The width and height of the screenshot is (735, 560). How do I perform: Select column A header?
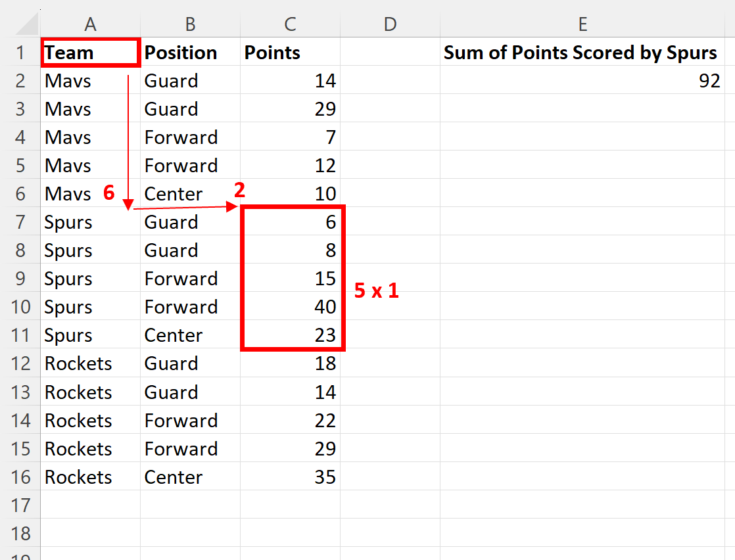click(x=91, y=24)
